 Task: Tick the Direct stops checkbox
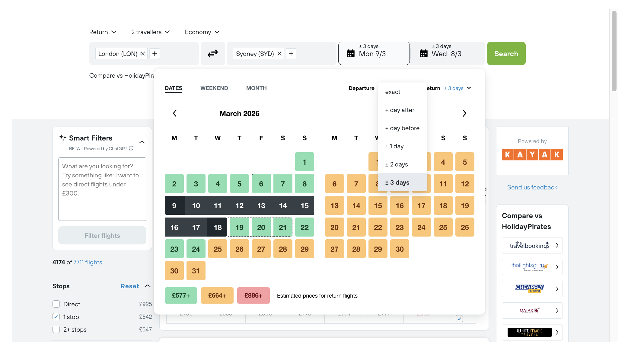56,304
